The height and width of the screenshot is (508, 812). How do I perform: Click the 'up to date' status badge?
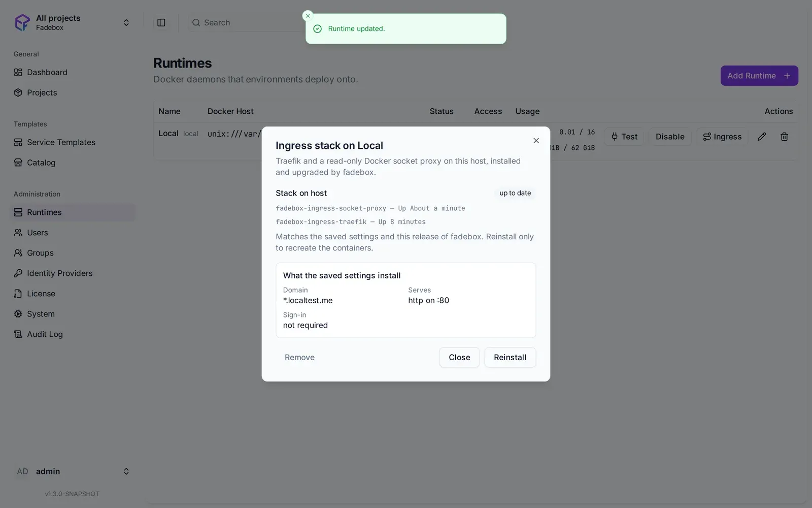515,193
